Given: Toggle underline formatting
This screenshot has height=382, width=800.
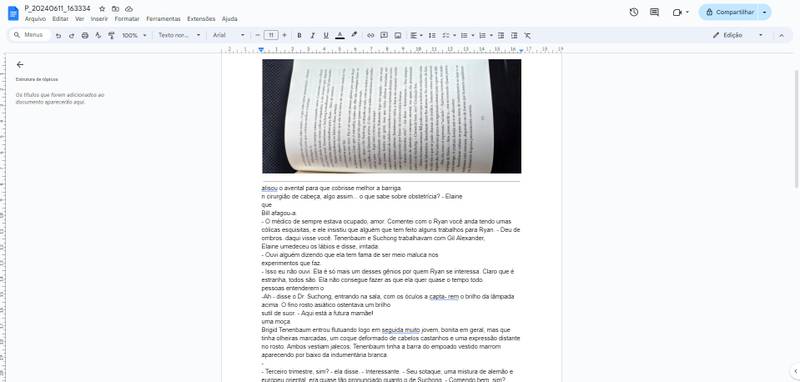Looking at the screenshot, I should point(326,35).
